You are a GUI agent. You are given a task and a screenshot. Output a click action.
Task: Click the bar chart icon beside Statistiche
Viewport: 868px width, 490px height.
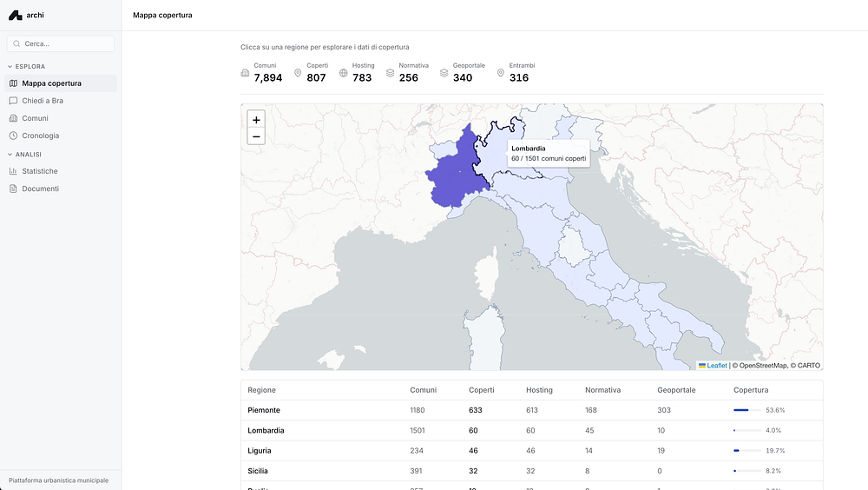tap(13, 171)
